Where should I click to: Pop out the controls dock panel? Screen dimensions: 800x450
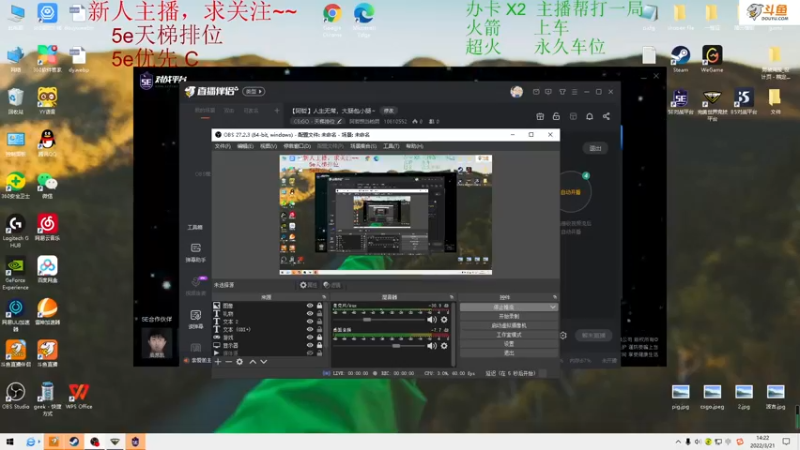(555, 297)
